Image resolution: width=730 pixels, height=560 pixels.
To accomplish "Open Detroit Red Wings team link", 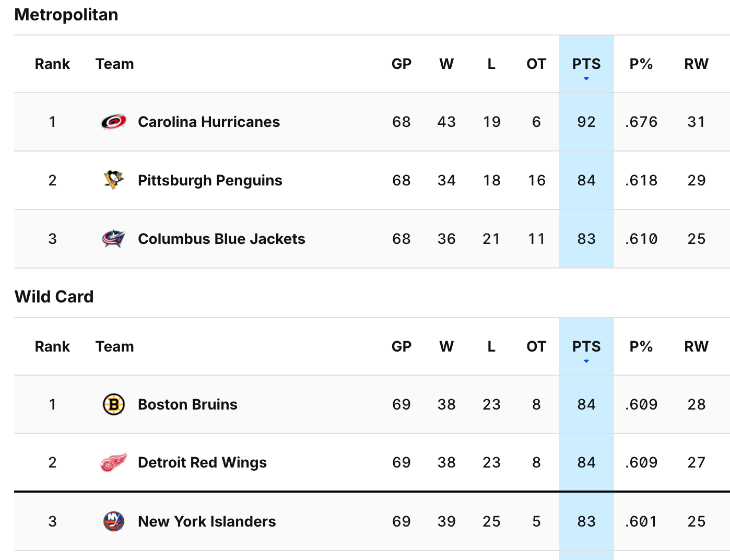I will [202, 462].
